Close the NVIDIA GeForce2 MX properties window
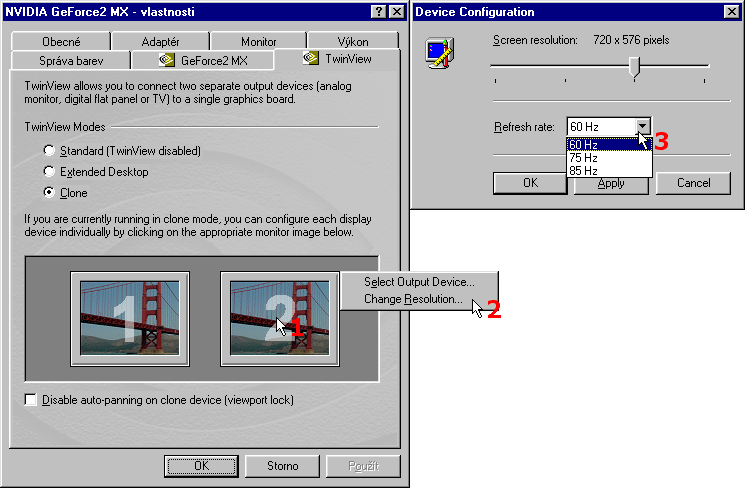This screenshot has width=745, height=488. coord(397,11)
